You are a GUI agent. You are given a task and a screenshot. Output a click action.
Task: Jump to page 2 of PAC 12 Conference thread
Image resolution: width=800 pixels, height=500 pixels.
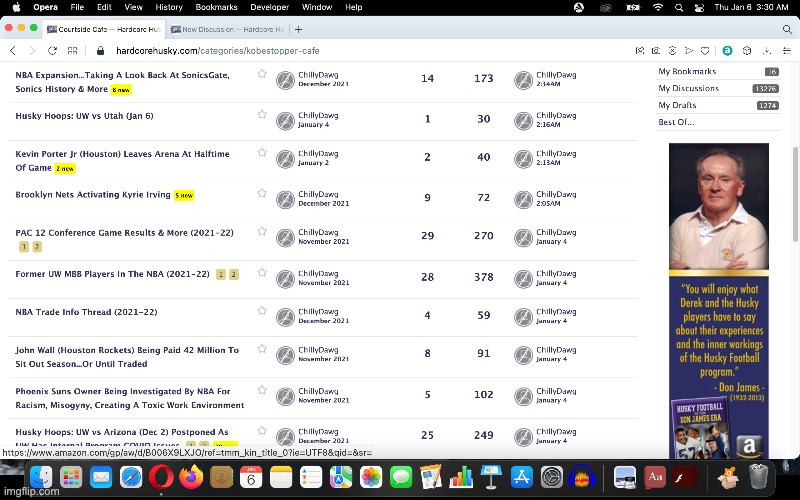pos(37,246)
